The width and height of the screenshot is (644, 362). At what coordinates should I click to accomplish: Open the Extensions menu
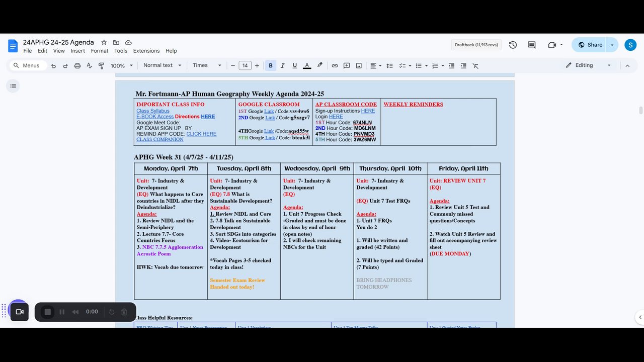[x=146, y=51]
